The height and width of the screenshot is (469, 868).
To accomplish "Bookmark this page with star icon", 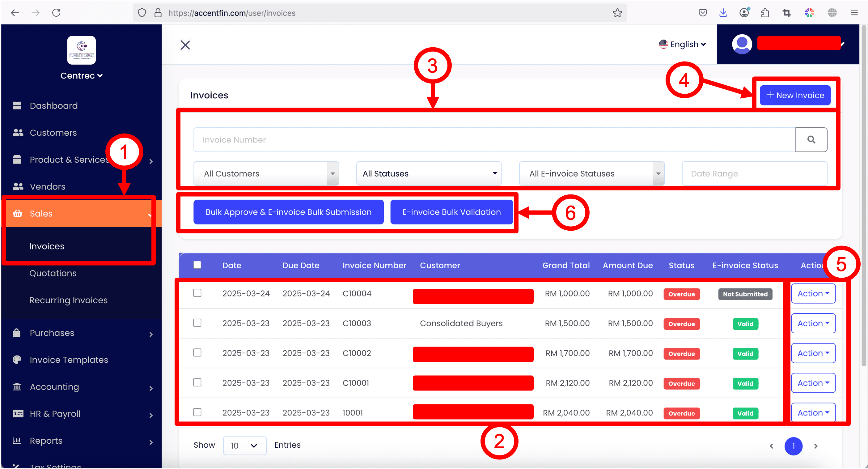I will pyautogui.click(x=617, y=13).
